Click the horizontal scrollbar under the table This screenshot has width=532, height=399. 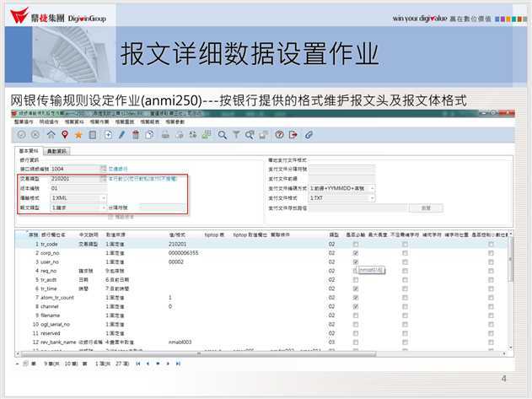[x=198, y=354]
